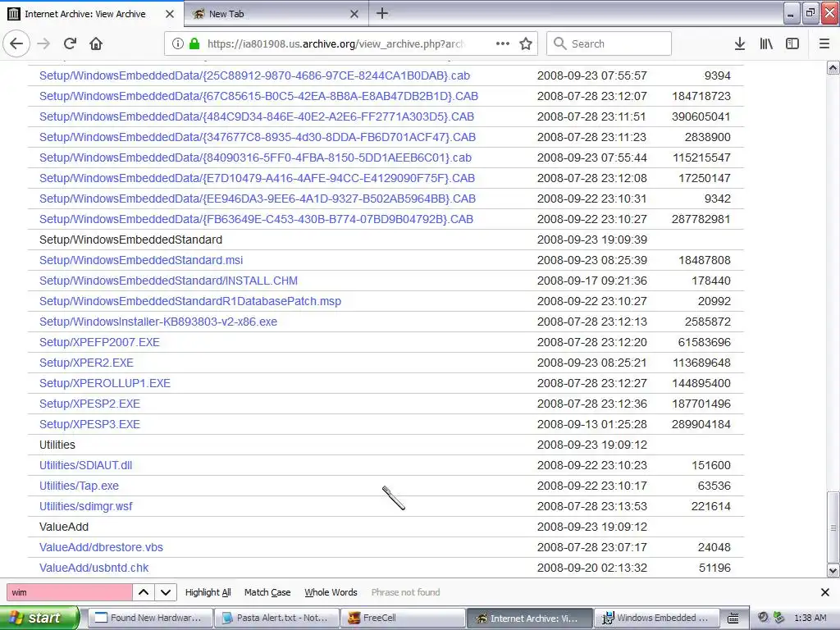Close the Internet Archive tab
This screenshot has width=840, height=630.
(170, 14)
